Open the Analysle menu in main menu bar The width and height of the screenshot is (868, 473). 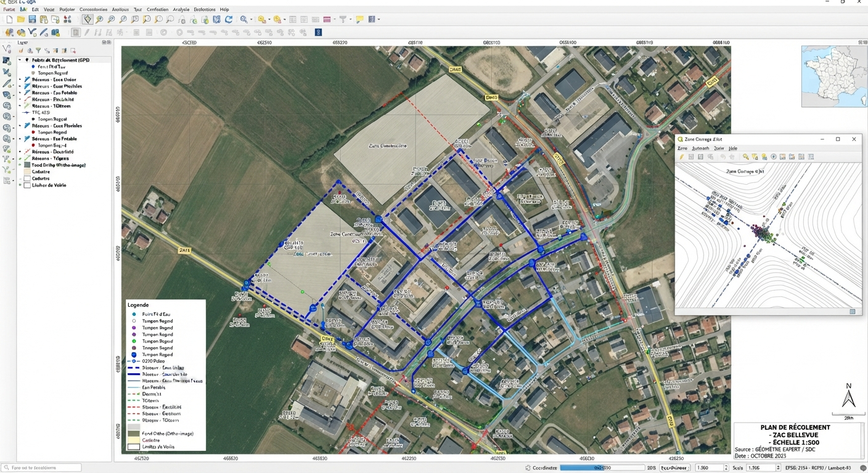click(x=181, y=10)
